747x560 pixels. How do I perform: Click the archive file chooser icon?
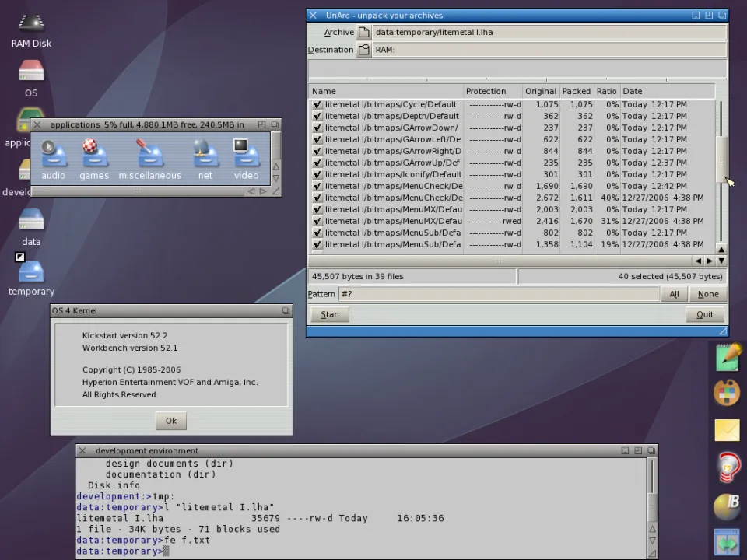pyautogui.click(x=363, y=33)
